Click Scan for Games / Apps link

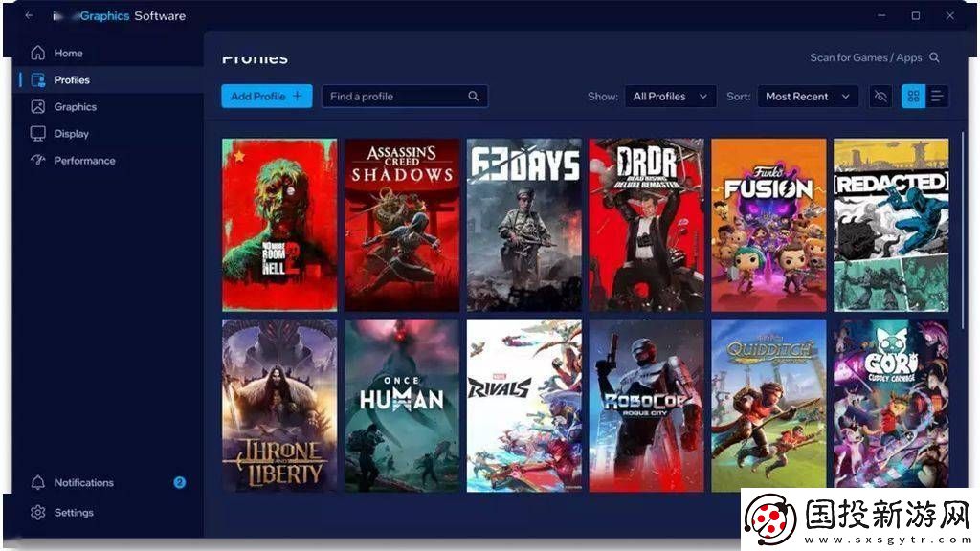tap(865, 57)
